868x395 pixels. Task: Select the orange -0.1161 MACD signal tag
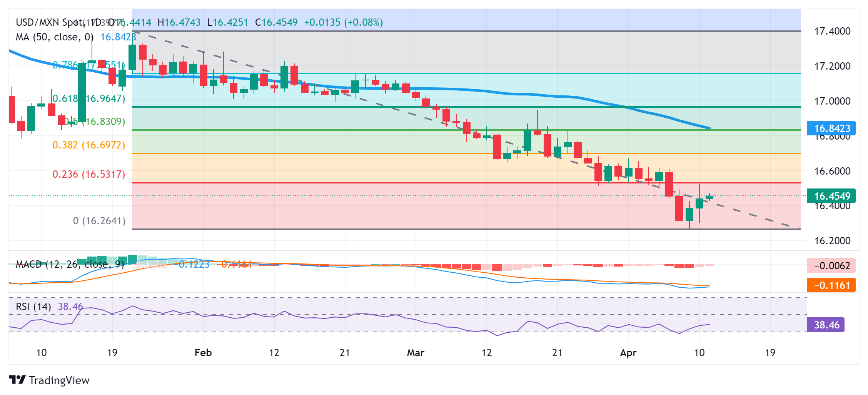[831, 285]
